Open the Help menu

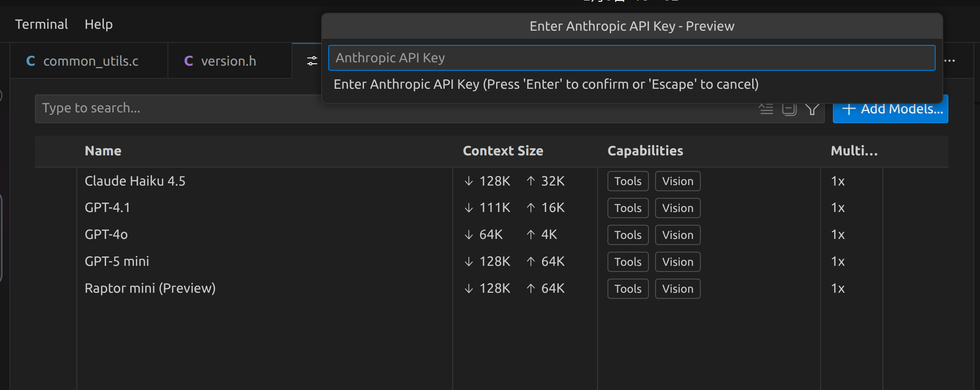pyautogui.click(x=99, y=24)
